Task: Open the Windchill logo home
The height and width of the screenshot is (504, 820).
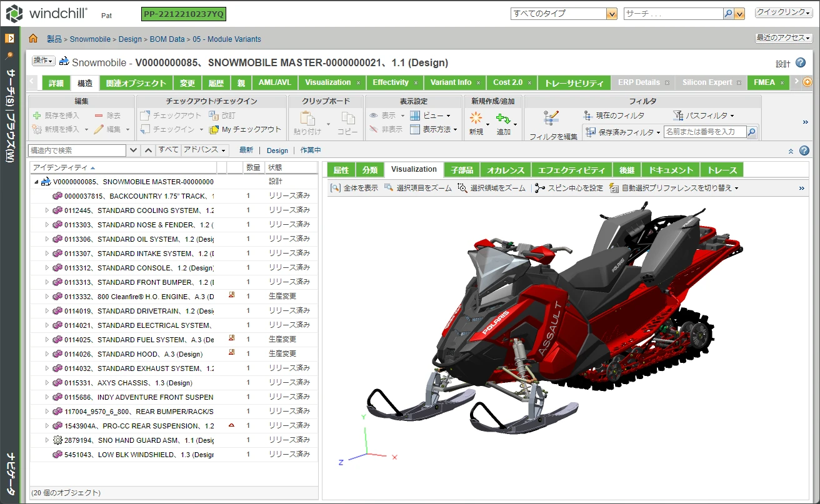Action: click(x=47, y=13)
